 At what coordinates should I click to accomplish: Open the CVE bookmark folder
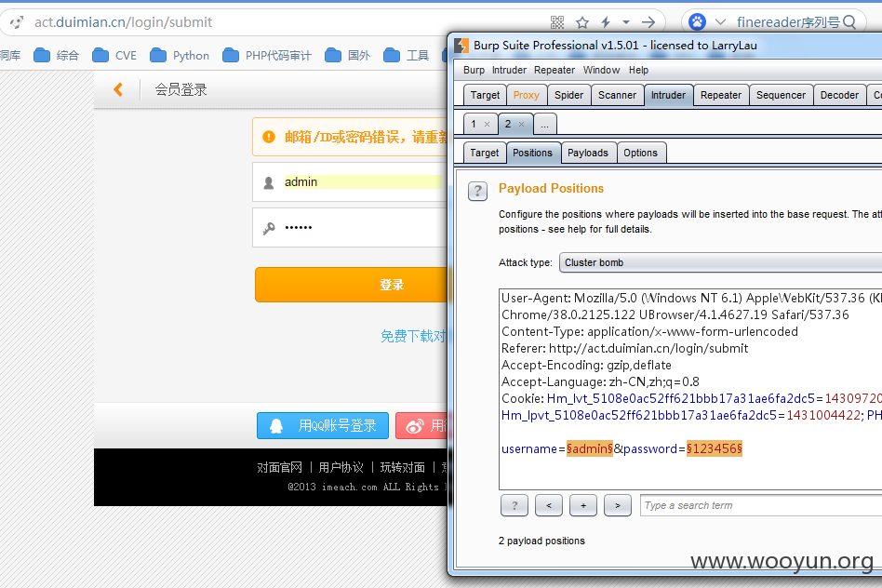114,55
